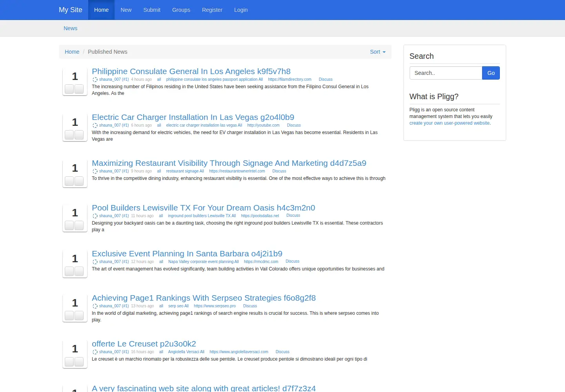Open the 'Maximizing Restaurant Visibility Through Signage' story
Screen dimensions: 565x392
pyautogui.click(x=229, y=163)
